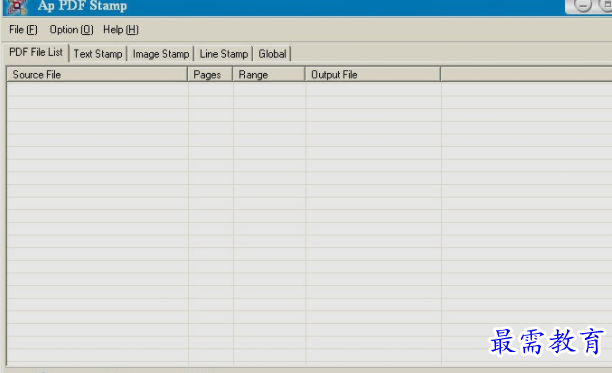Click the Ap PDF Stamp application icon
This screenshot has width=612, height=373.
[x=17, y=6]
